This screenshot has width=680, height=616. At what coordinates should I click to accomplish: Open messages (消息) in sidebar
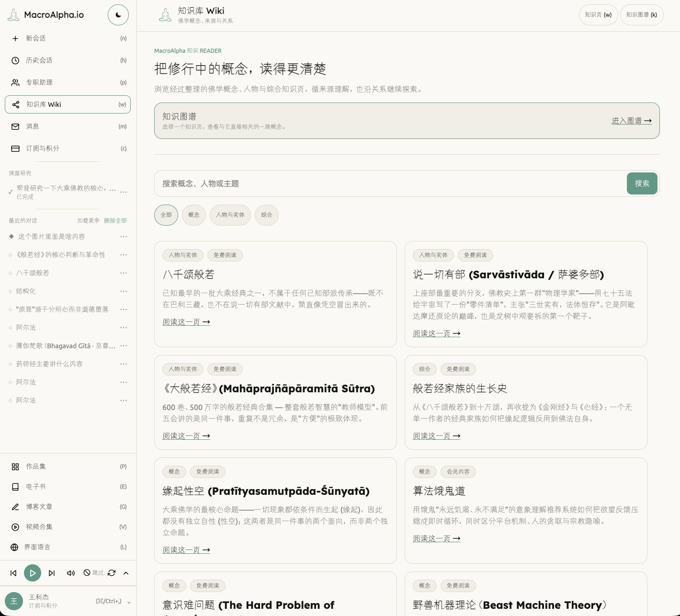tap(68, 126)
